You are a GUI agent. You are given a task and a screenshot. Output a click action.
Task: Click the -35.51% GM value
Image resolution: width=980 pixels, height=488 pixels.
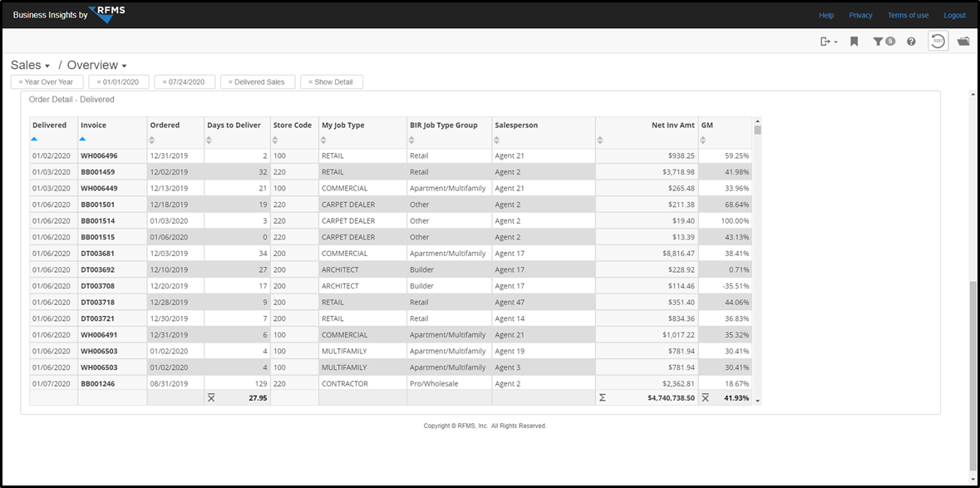(x=735, y=286)
